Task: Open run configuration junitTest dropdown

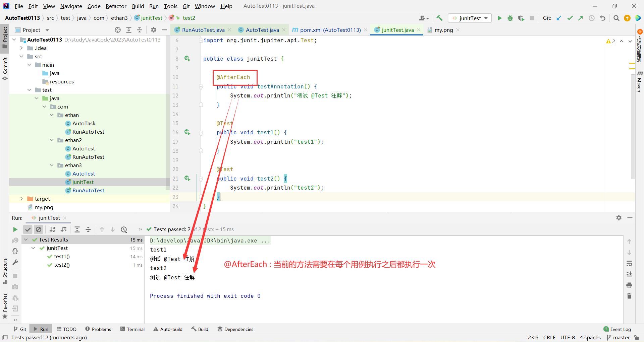Action: click(x=470, y=18)
